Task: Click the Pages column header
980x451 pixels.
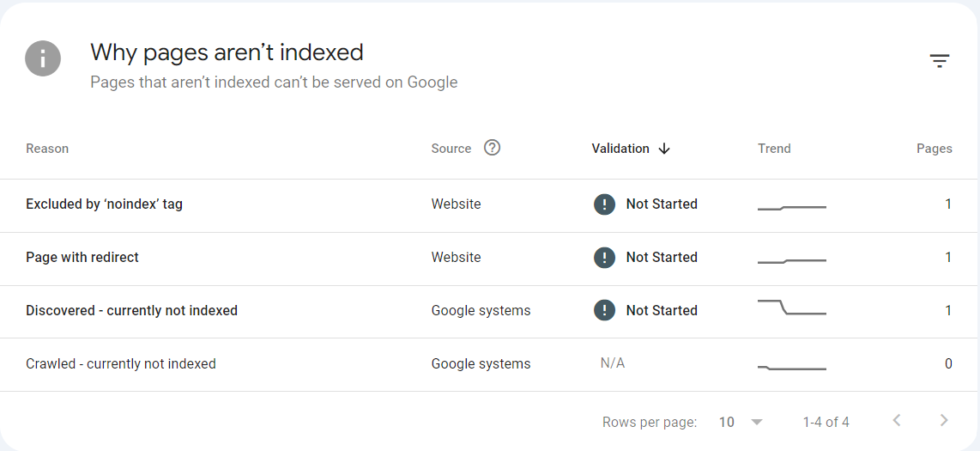Action: (934, 149)
